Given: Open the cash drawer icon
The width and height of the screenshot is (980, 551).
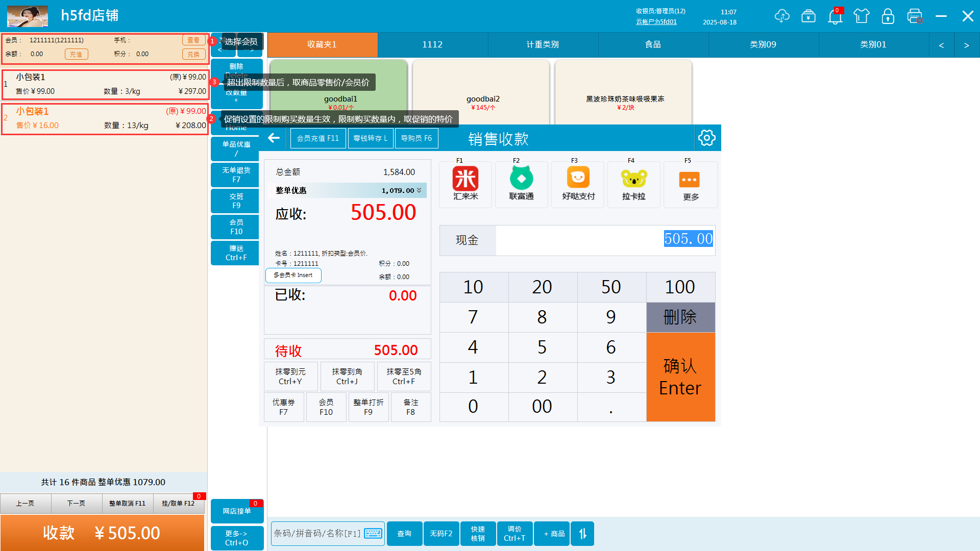Looking at the screenshot, I should click(x=808, y=16).
